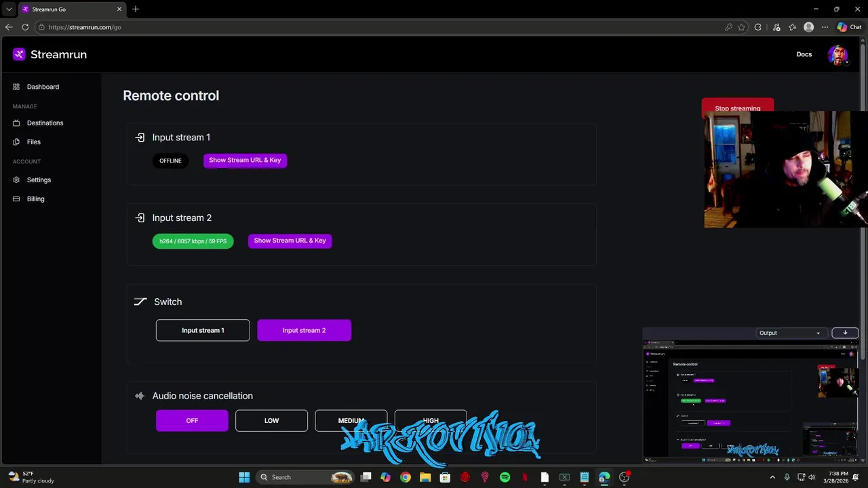Switch output to Input stream 1

pyautogui.click(x=203, y=330)
